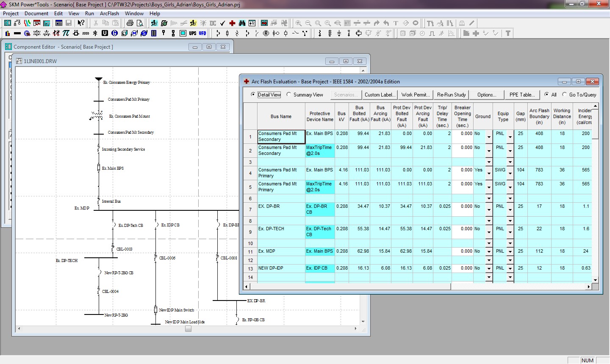Select the black 'U' utility component icon
The height and width of the screenshot is (364, 610).
[105, 33]
